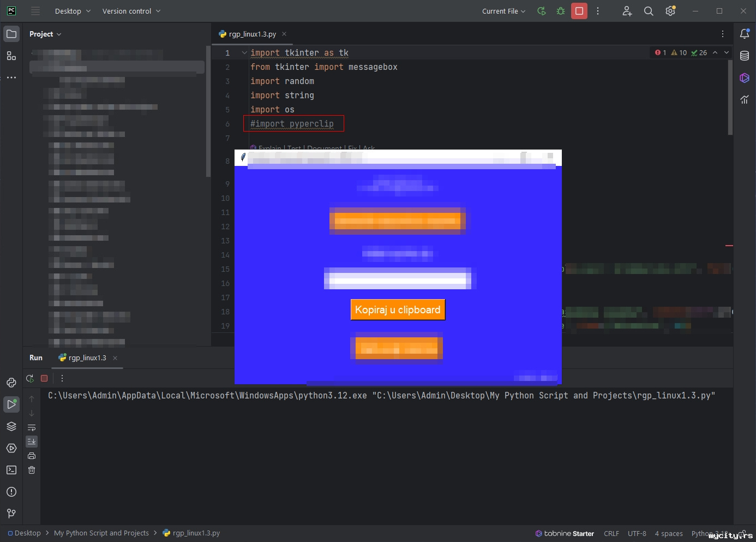The width and height of the screenshot is (756, 542).
Task: Open Current File run configuration dropdown
Action: tap(504, 11)
